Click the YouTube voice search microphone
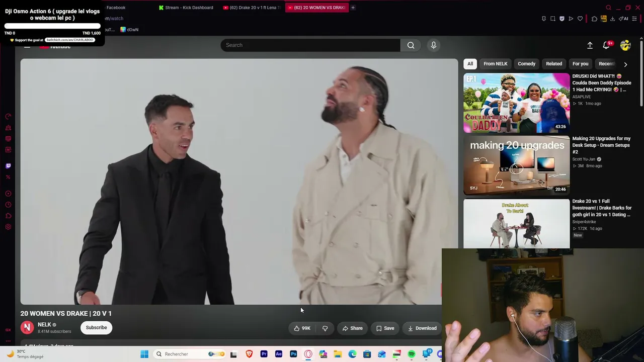This screenshot has width=644, height=362. coord(434,45)
